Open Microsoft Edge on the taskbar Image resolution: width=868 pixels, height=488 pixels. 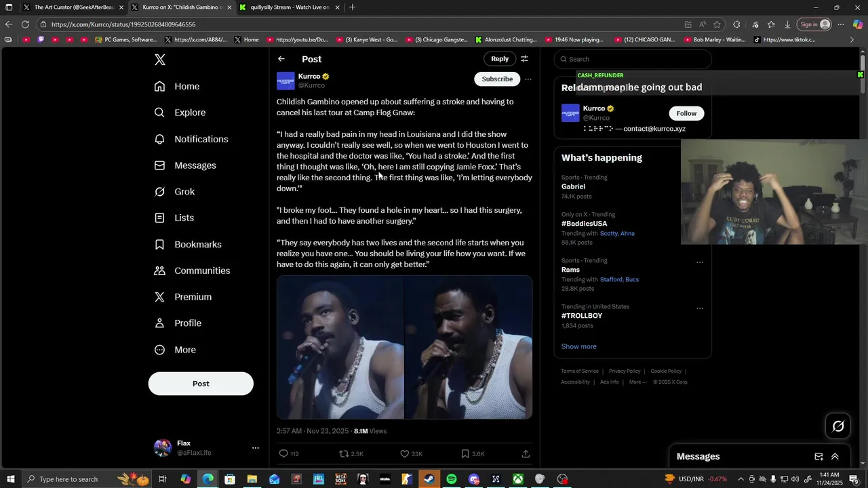tap(208, 479)
